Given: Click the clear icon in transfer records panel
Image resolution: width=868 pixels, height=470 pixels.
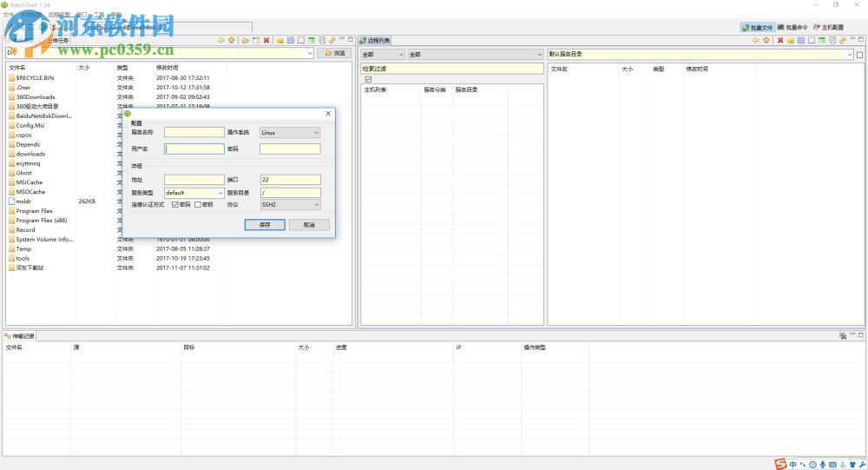Looking at the screenshot, I should (x=843, y=336).
